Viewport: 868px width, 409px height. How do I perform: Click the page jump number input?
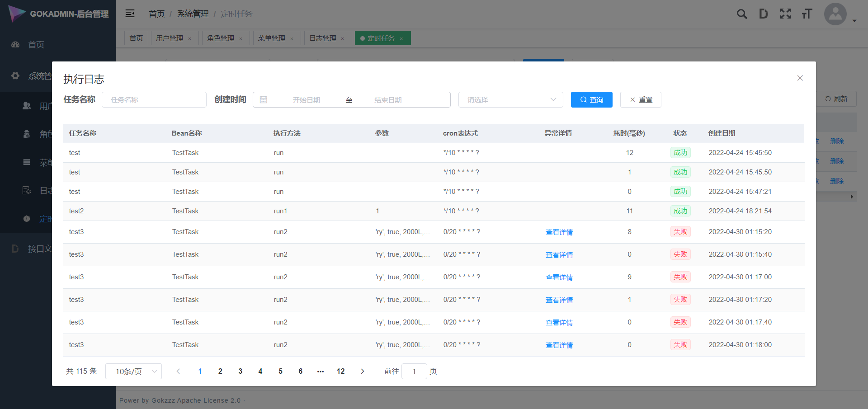tap(414, 371)
